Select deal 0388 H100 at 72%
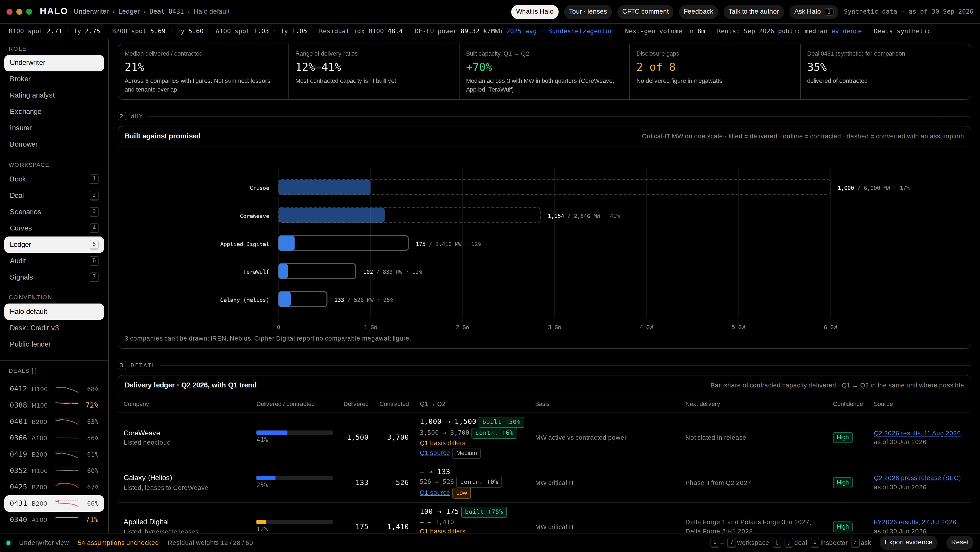The height and width of the screenshot is (552, 980). coord(54,405)
